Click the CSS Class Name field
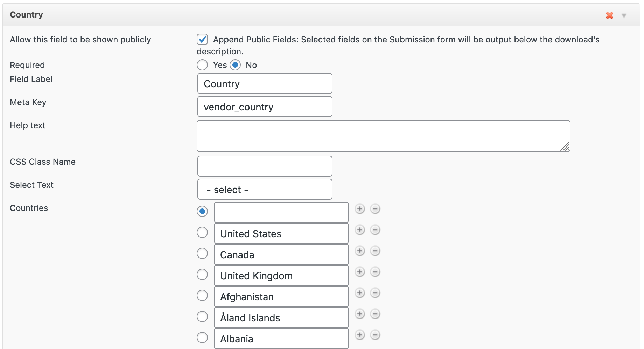The image size is (644, 349). [x=265, y=166]
